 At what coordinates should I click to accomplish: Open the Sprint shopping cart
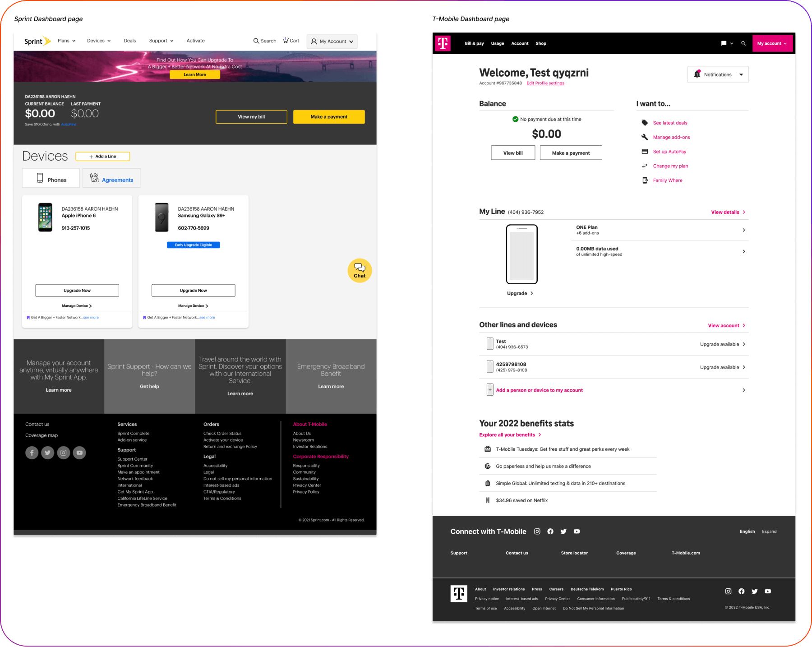point(291,41)
